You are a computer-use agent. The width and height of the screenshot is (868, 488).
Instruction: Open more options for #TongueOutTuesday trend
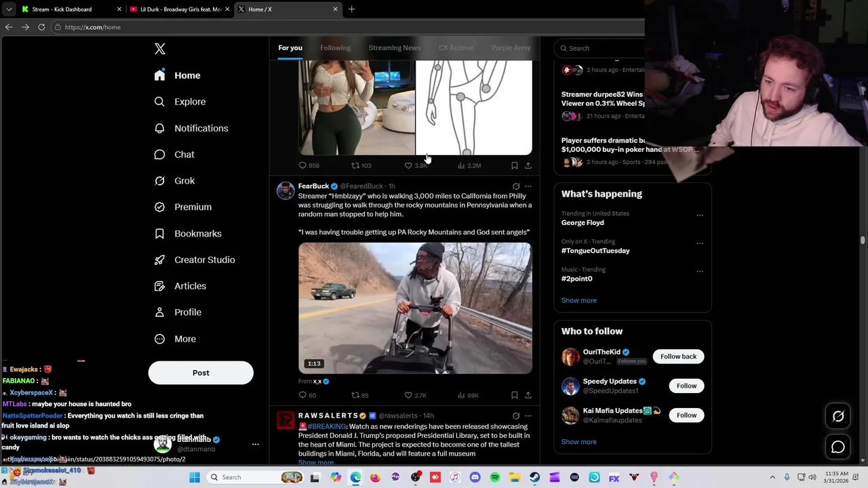click(x=700, y=243)
